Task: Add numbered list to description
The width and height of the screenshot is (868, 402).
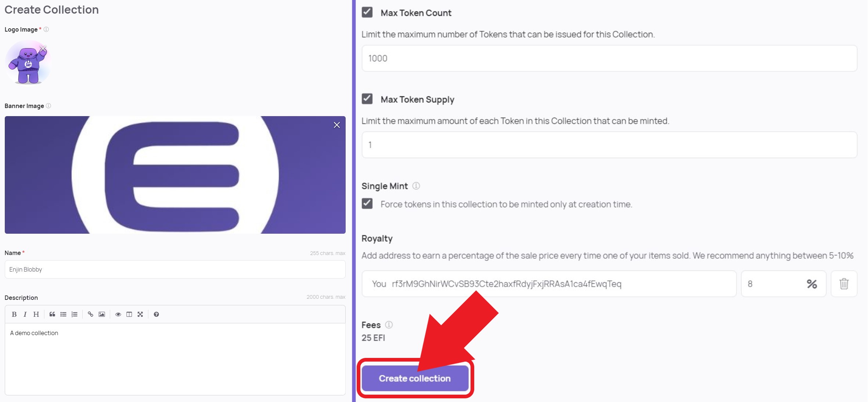Action: click(x=74, y=314)
